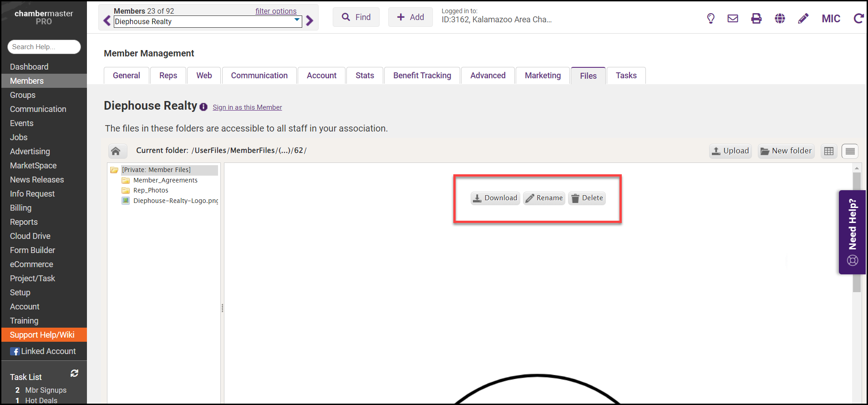This screenshot has width=868, height=405.
Task: Open the Member_Agreements folder
Action: point(165,180)
